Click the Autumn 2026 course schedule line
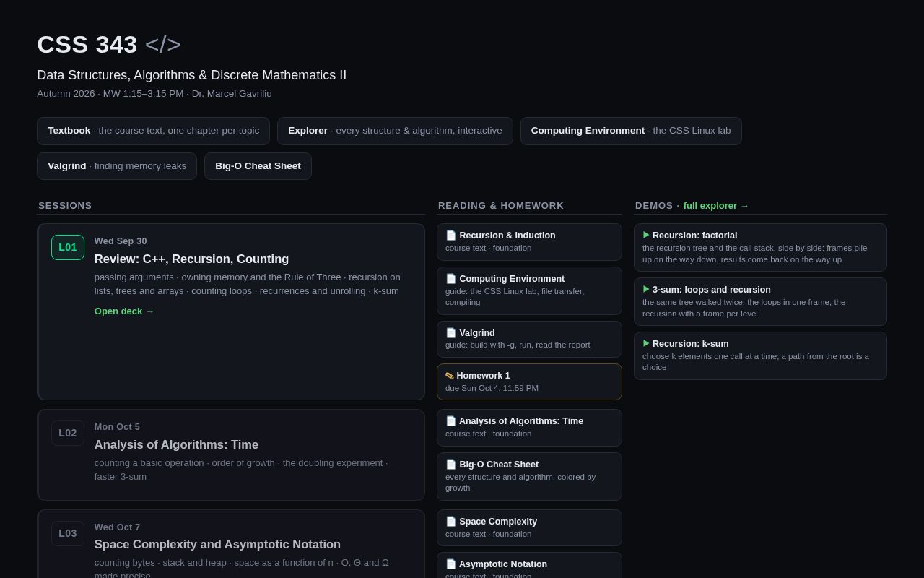 154,94
